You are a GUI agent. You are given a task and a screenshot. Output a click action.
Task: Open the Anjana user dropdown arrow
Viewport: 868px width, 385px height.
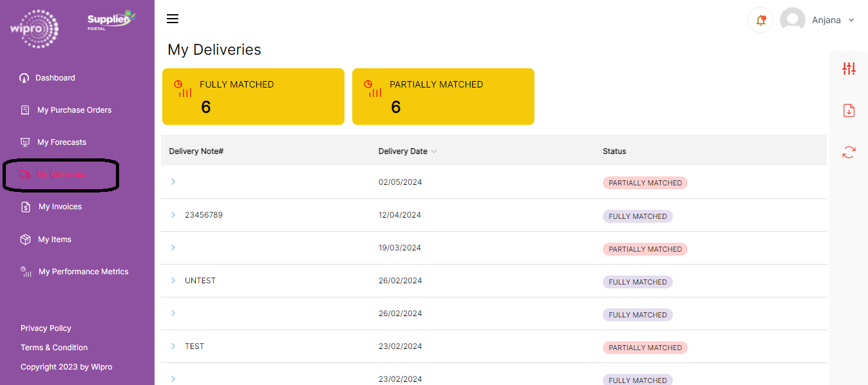tap(851, 20)
